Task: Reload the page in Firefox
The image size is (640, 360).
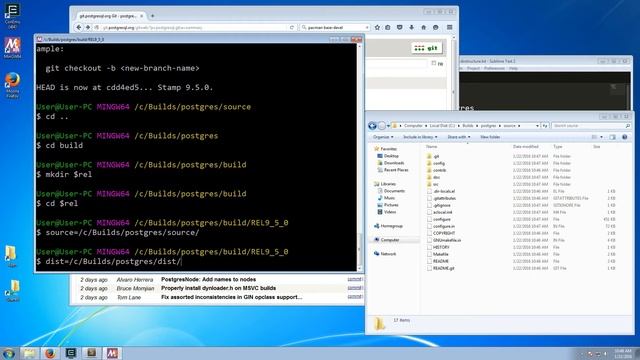Action: (x=292, y=27)
